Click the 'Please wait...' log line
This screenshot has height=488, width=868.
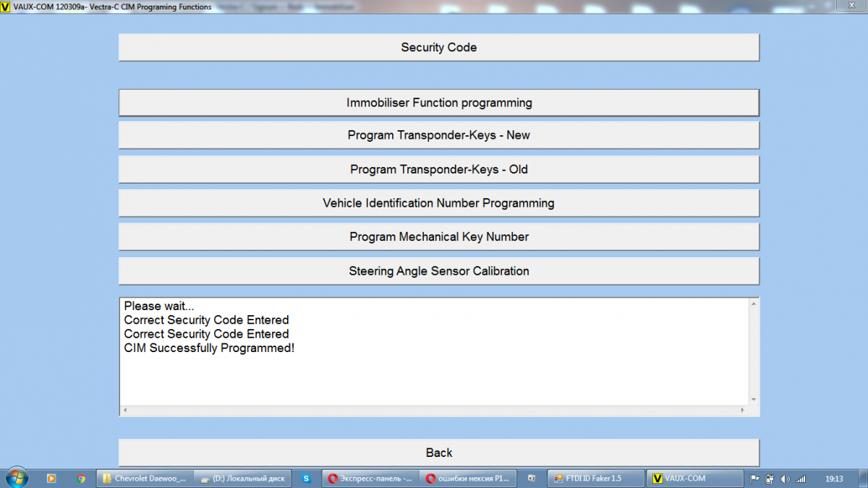click(158, 306)
